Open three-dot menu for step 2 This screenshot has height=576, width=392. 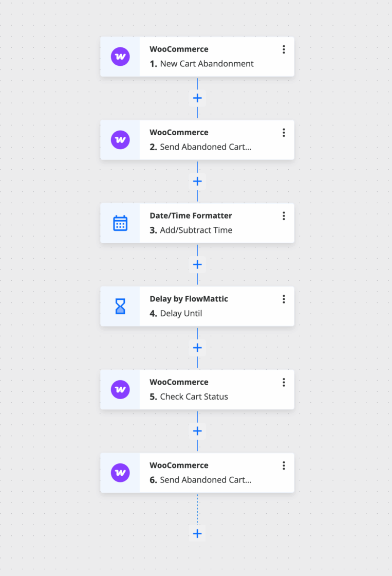(284, 133)
